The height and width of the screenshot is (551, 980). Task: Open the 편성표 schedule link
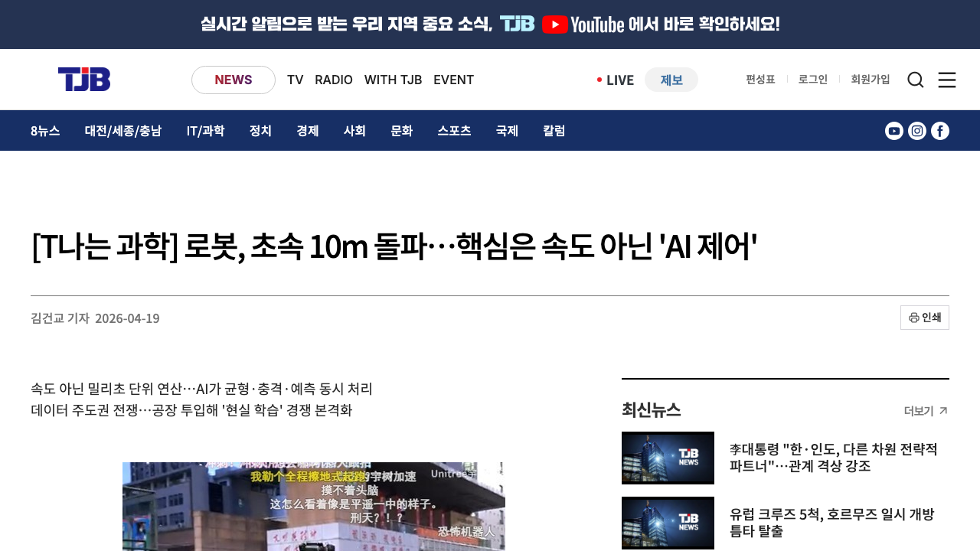point(760,79)
